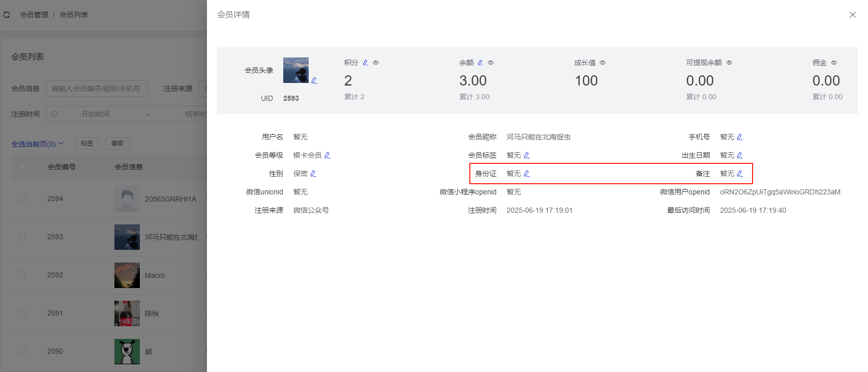Select the 会员信息 column header
The height and width of the screenshot is (372, 868).
[x=129, y=167]
